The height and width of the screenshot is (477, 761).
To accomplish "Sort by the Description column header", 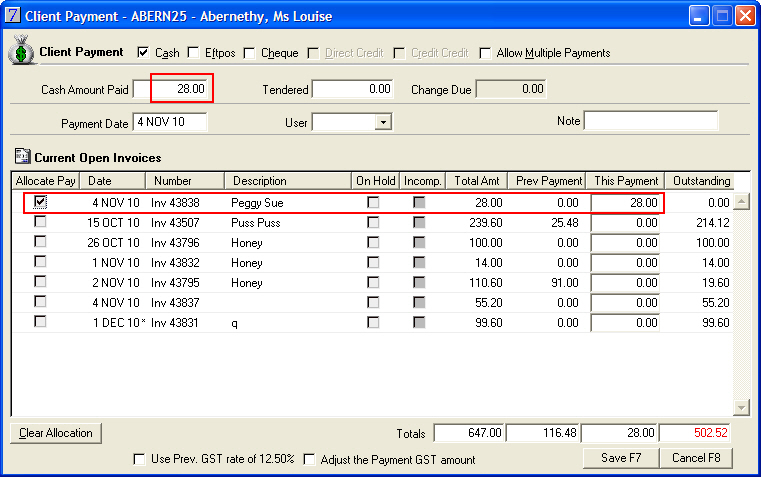I will pyautogui.click(x=288, y=181).
